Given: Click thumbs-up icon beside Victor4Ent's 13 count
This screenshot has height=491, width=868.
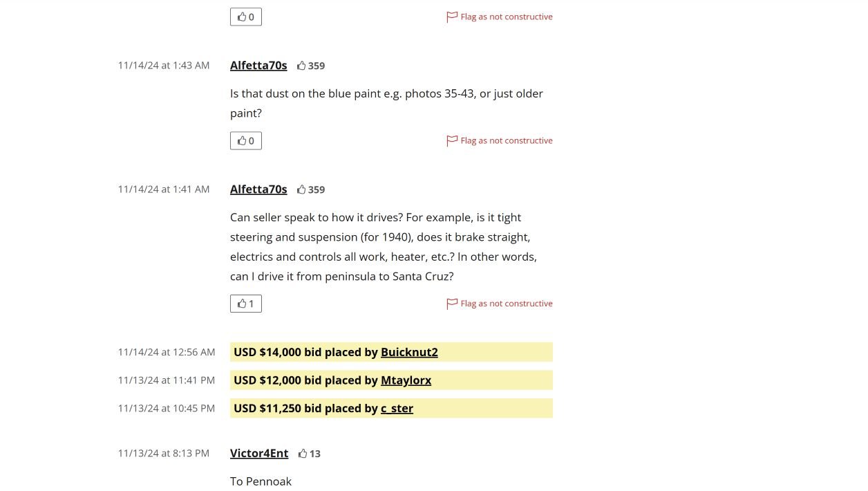Looking at the screenshot, I should 303,454.
